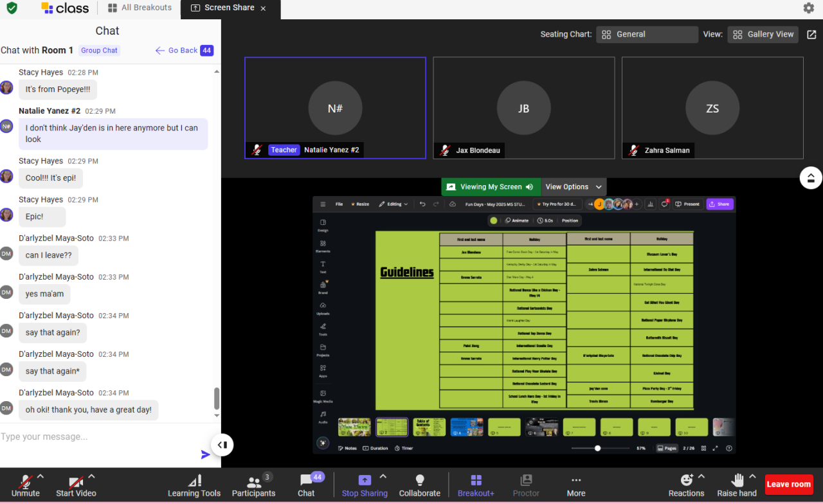The width and height of the screenshot is (823, 504).
Task: Open settings gear in top right
Action: coord(808,8)
